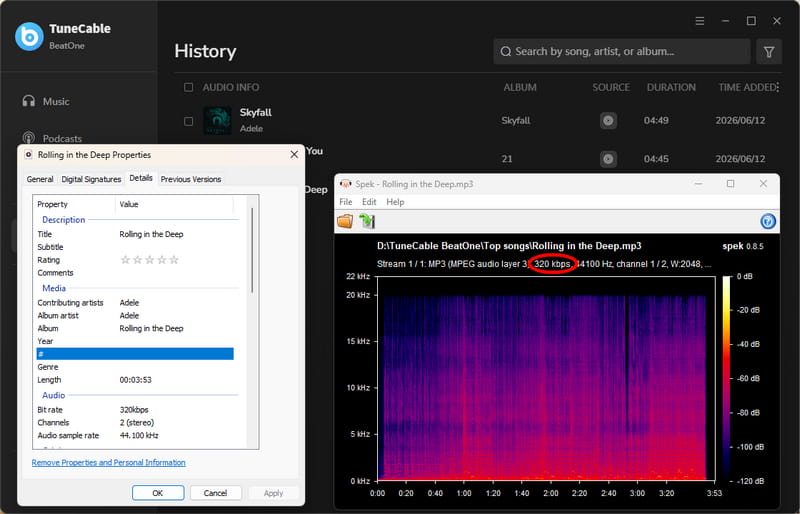Click the TIME ADDED column header
The image size is (800, 514).
747,87
